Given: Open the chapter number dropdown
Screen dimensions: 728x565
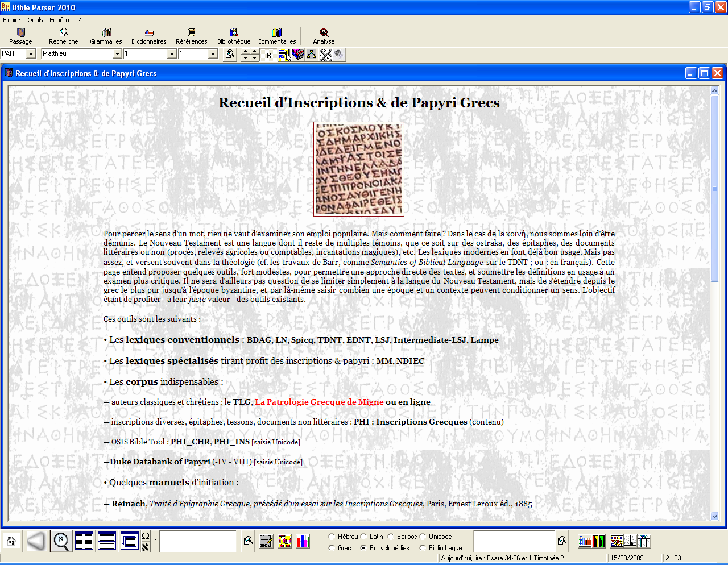Looking at the screenshot, I should pos(172,54).
